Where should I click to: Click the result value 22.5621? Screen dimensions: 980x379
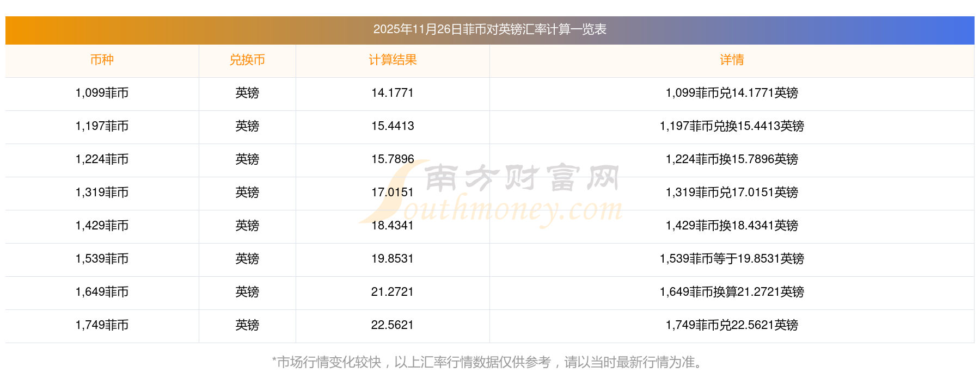pyautogui.click(x=393, y=325)
